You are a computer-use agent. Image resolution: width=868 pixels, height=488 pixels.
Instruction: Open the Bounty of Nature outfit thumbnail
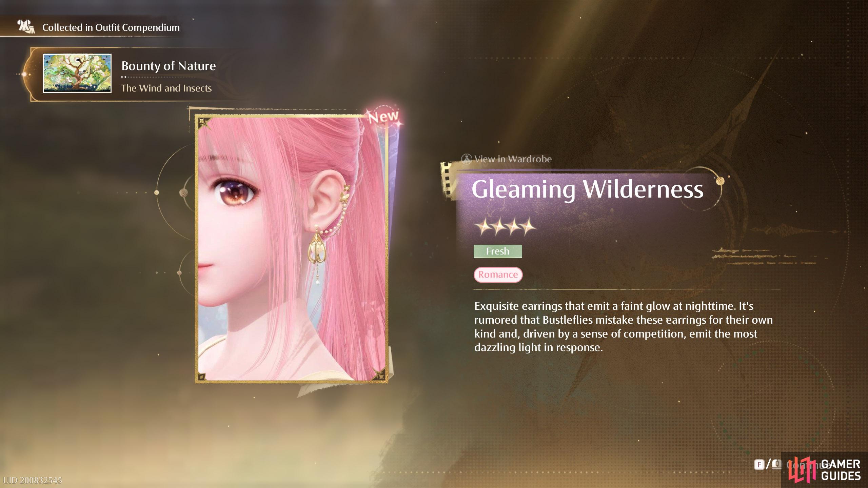77,74
